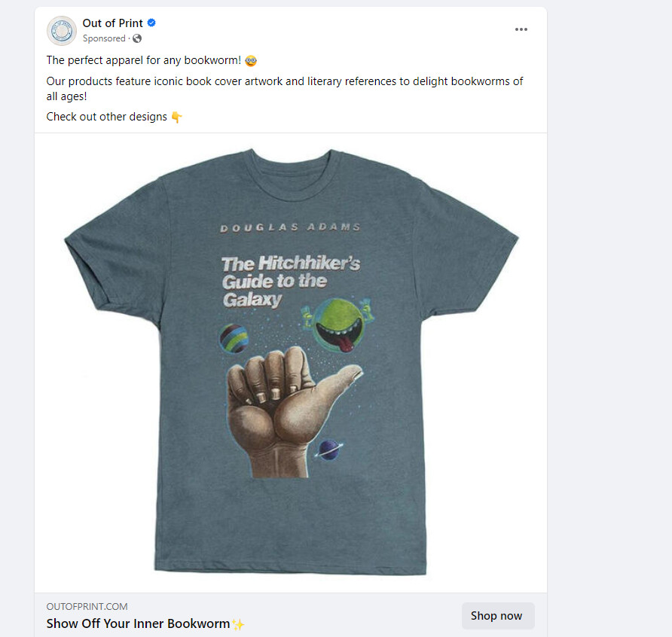The height and width of the screenshot is (637, 672).
Task: Open the OUTOFPRINT.COM link
Action: click(x=87, y=607)
